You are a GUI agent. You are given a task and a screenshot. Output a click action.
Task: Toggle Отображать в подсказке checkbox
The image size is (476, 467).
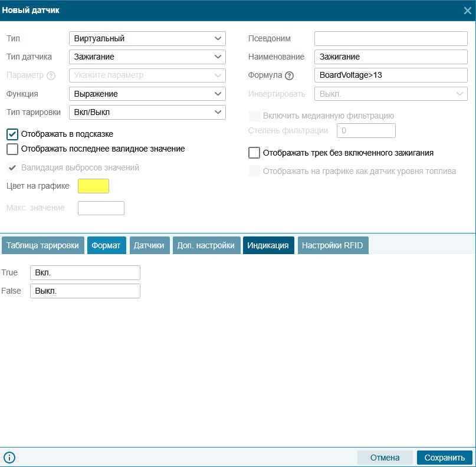point(12,134)
